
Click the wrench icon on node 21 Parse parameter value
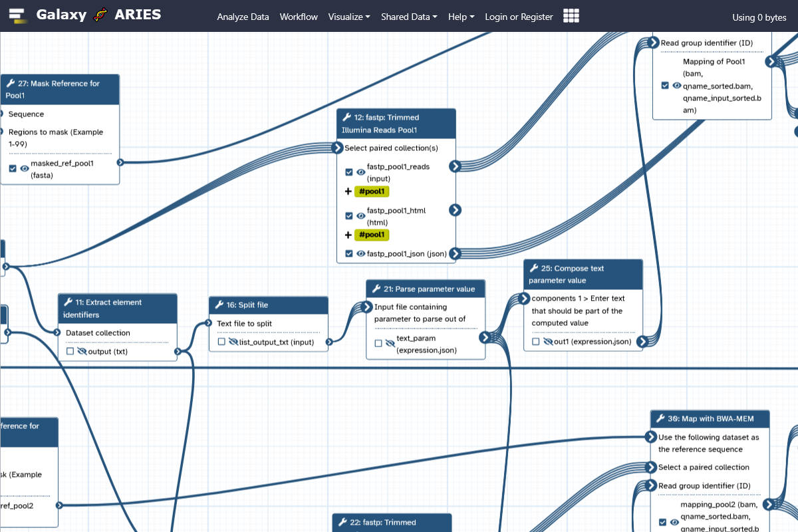pos(376,289)
